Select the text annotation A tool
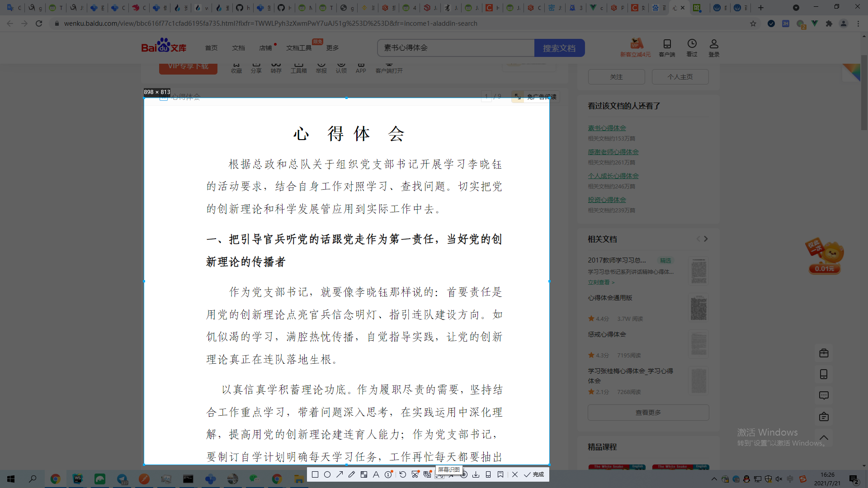 (376, 474)
